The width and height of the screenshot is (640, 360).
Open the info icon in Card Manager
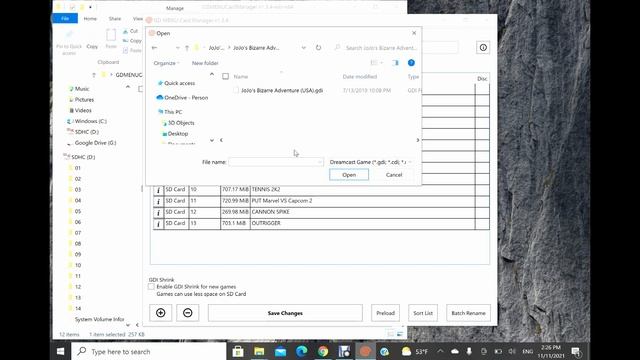[483, 47]
